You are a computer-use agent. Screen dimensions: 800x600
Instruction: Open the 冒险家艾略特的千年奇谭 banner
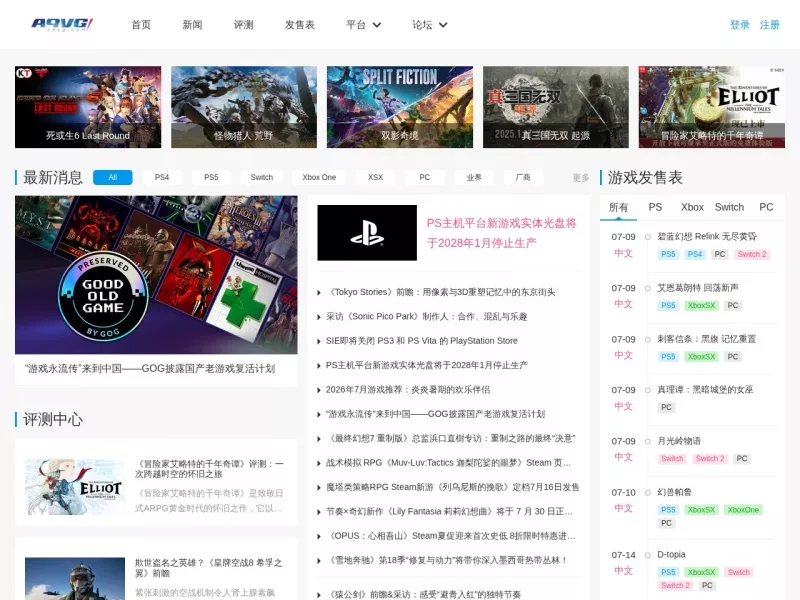pos(712,107)
